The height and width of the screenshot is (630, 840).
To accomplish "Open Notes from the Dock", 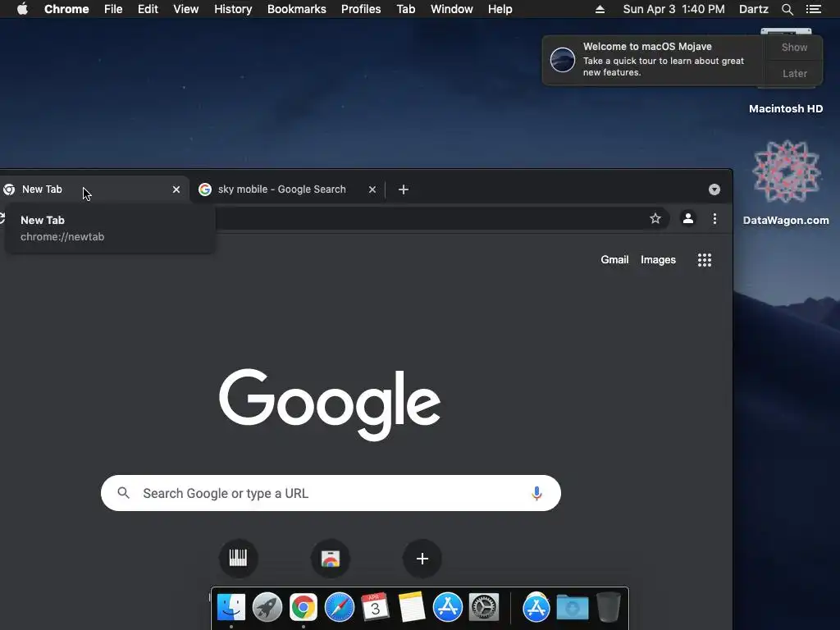I will pos(412,608).
